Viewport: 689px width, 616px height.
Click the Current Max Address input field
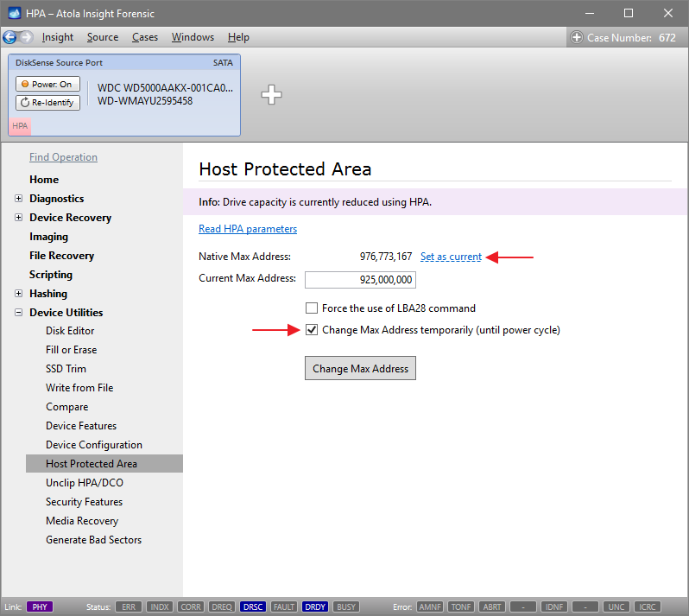pyautogui.click(x=360, y=280)
